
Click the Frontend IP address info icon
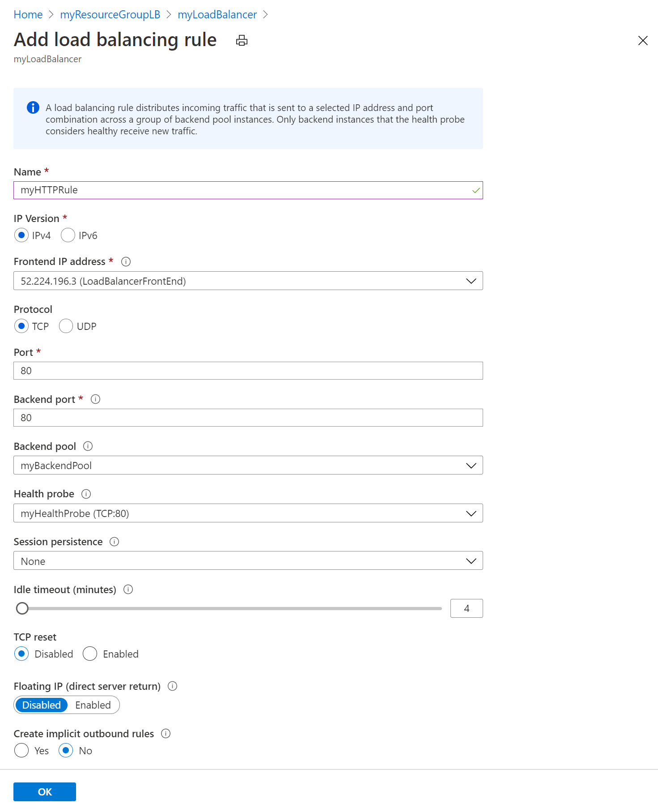pyautogui.click(x=126, y=262)
